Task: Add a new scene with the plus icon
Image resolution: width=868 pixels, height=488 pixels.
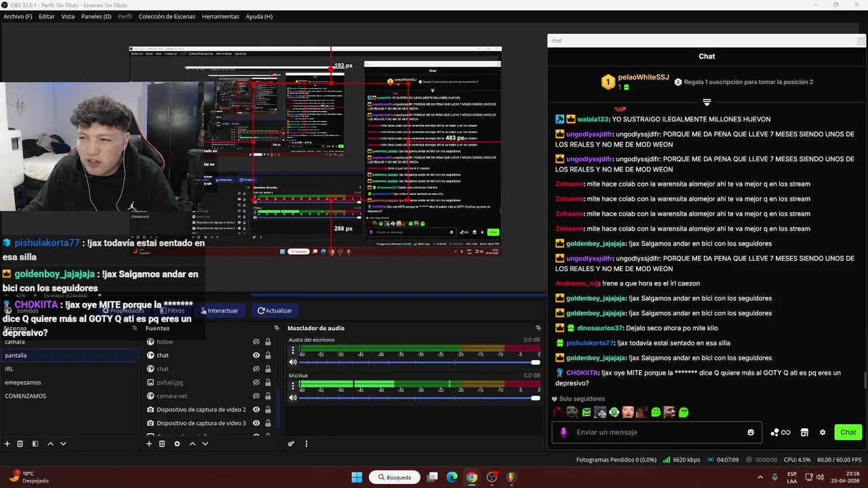Action: pyautogui.click(x=7, y=444)
